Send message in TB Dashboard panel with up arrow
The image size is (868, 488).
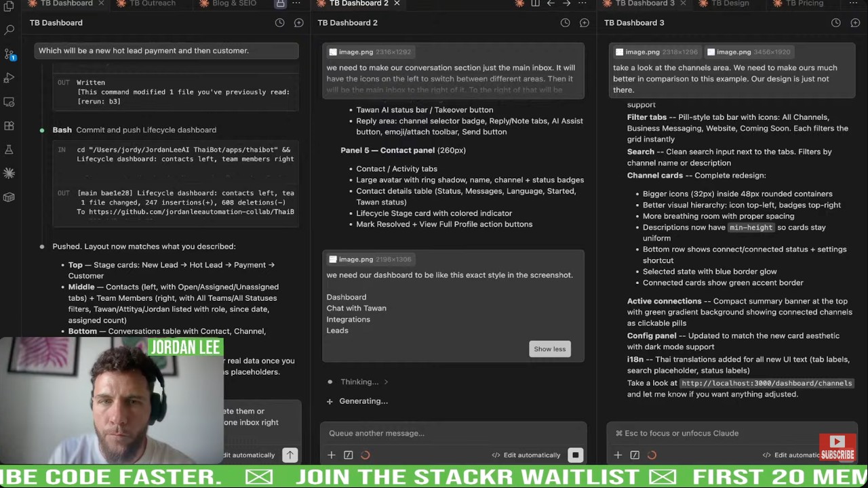pos(290,455)
